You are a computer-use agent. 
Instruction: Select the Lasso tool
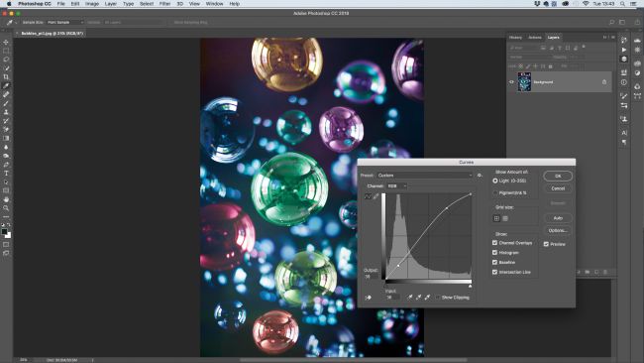pos(6,60)
